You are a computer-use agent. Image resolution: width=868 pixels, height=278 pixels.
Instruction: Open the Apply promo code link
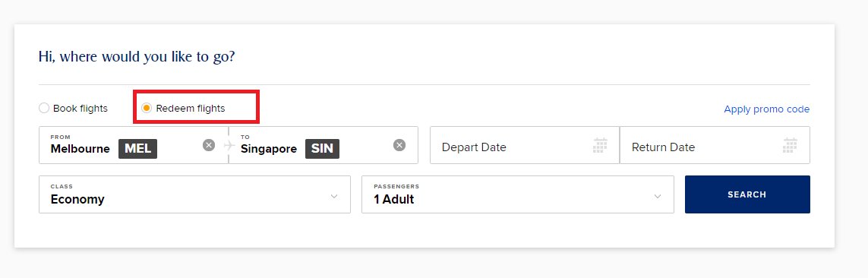767,109
